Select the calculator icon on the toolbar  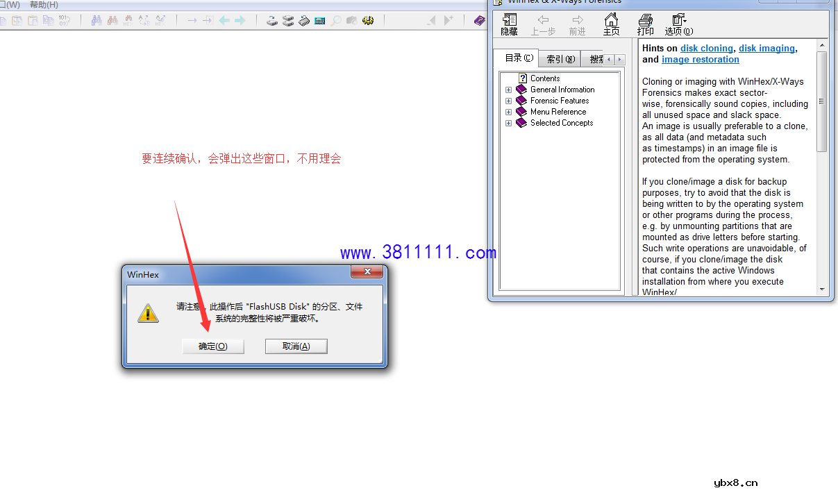pyautogui.click(x=319, y=20)
